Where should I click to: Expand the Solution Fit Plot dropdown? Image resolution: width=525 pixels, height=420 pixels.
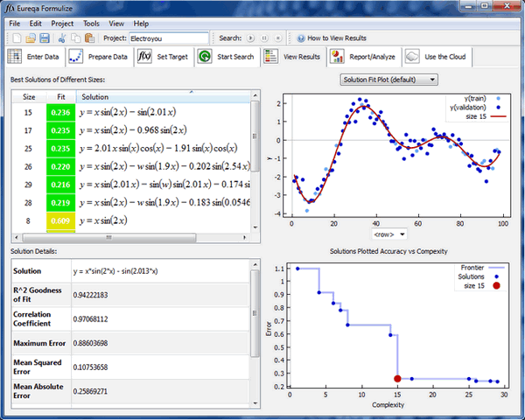point(388,80)
